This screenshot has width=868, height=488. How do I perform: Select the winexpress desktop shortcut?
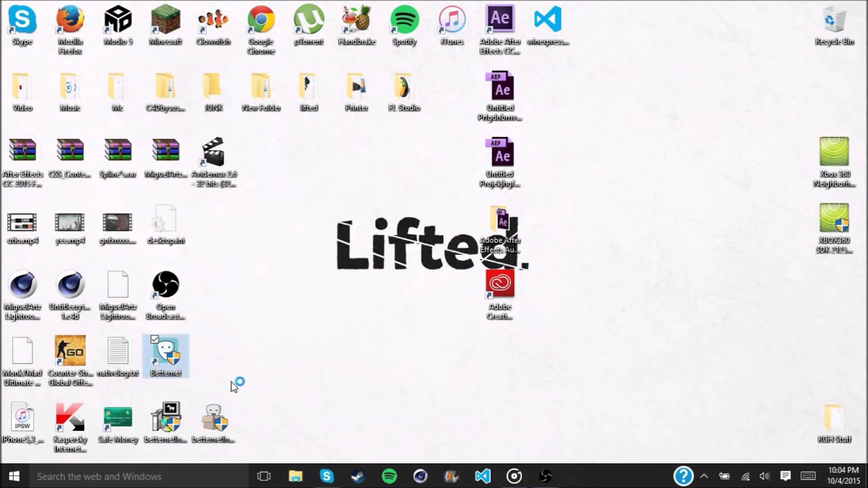click(548, 26)
